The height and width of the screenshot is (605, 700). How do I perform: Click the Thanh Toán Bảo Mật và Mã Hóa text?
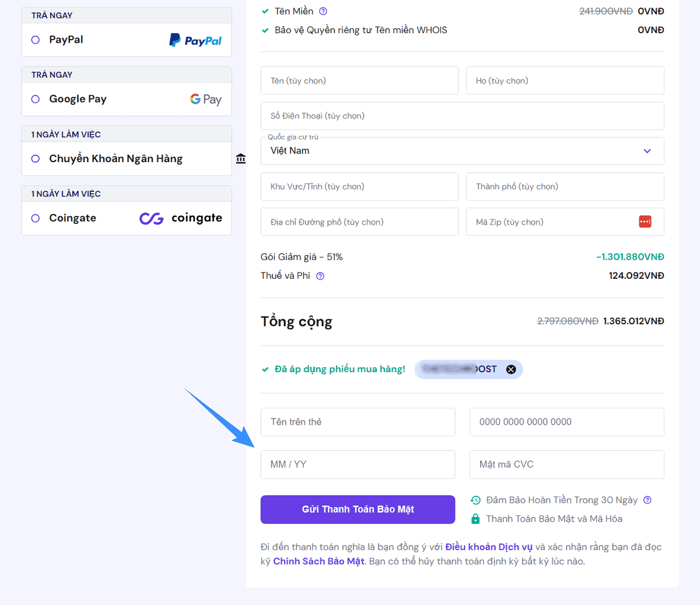click(x=554, y=519)
